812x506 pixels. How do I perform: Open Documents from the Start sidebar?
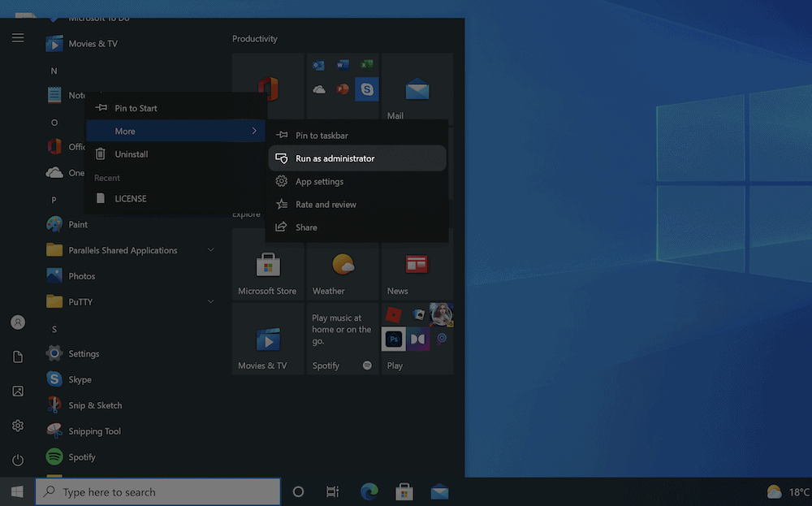pyautogui.click(x=18, y=357)
